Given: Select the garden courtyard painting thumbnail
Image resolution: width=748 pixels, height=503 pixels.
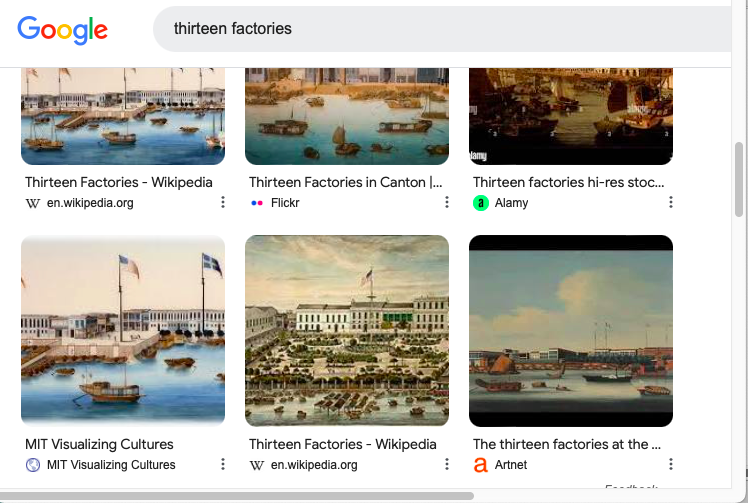Looking at the screenshot, I should (347, 331).
